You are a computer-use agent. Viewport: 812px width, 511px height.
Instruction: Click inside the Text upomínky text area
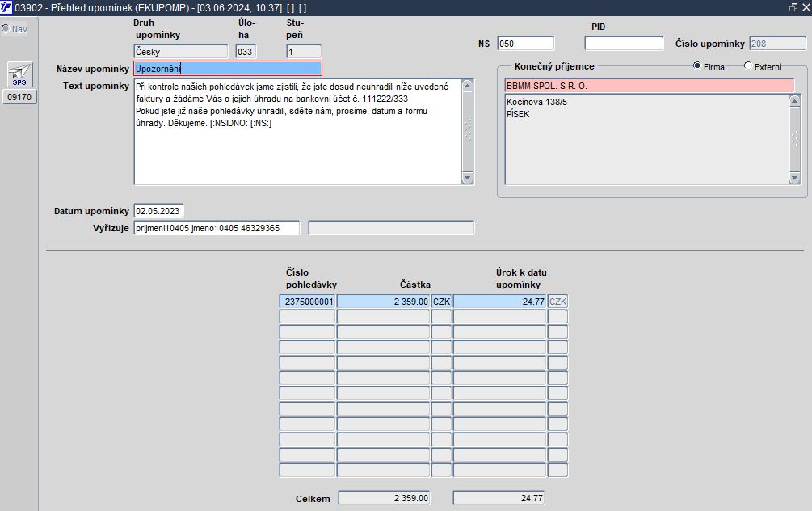(298, 132)
